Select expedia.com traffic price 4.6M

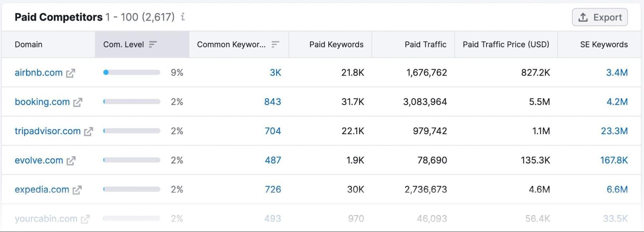pyautogui.click(x=539, y=189)
